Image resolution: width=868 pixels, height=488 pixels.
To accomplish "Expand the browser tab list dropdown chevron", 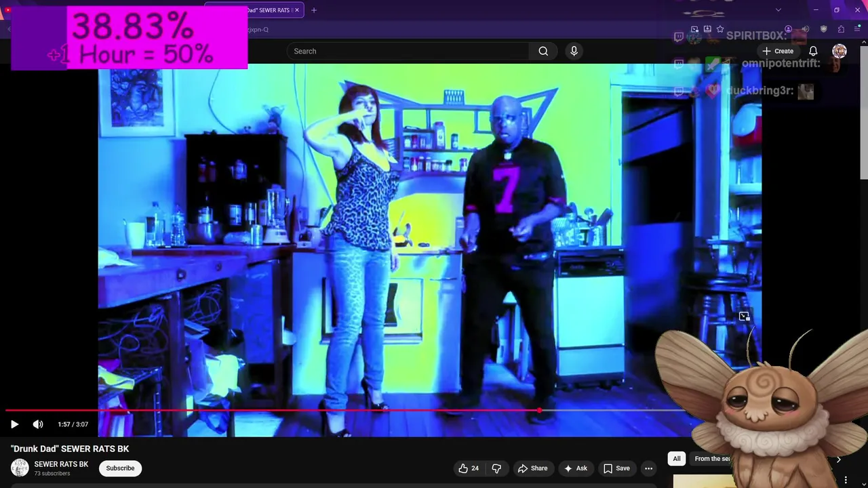I will tap(778, 10).
